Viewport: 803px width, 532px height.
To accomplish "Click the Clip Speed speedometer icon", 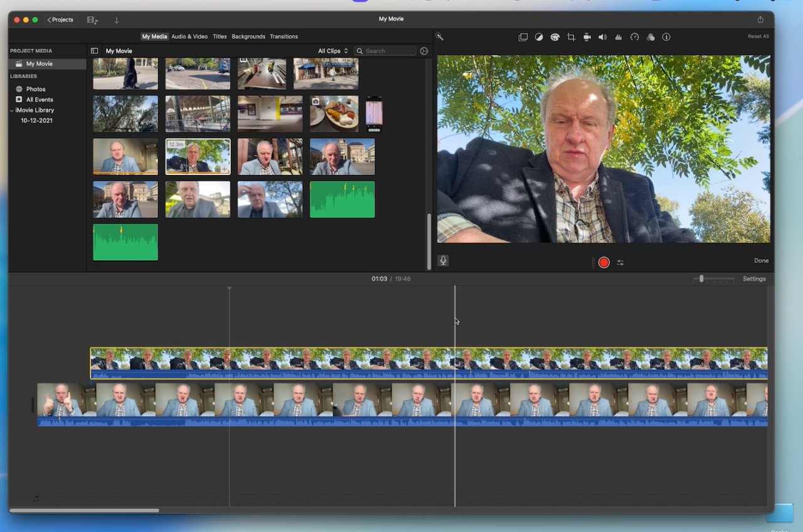I will pyautogui.click(x=634, y=37).
